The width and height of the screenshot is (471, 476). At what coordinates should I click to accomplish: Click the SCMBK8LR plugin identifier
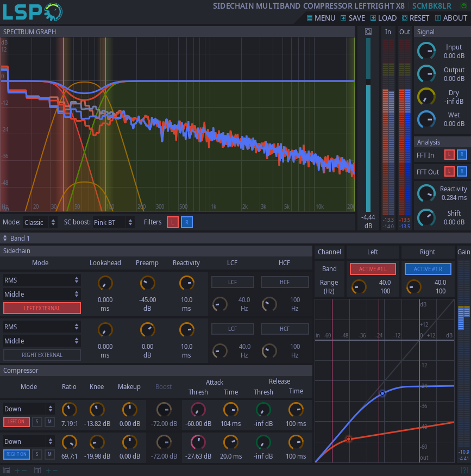[x=431, y=6]
